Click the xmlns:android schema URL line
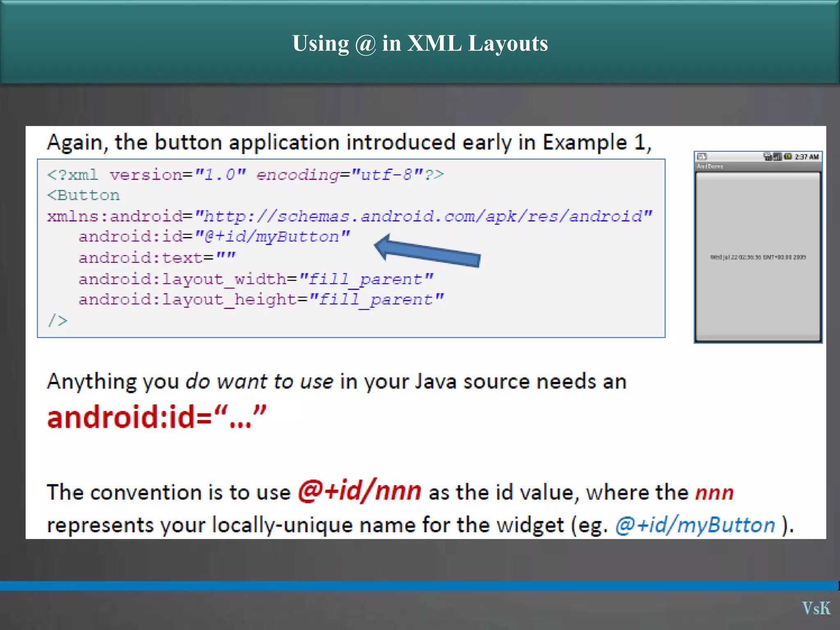The image size is (840, 630). click(x=349, y=216)
